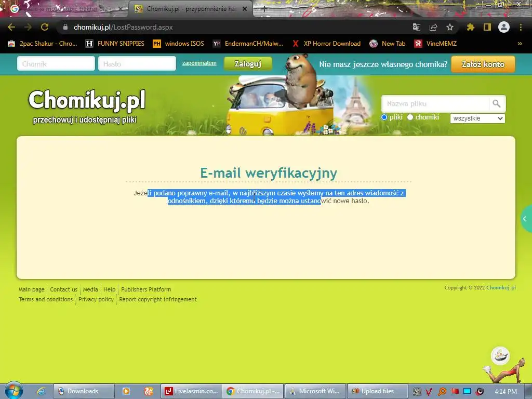Open the Chrome three-dot menu
This screenshot has height=399, width=532.
tap(521, 27)
